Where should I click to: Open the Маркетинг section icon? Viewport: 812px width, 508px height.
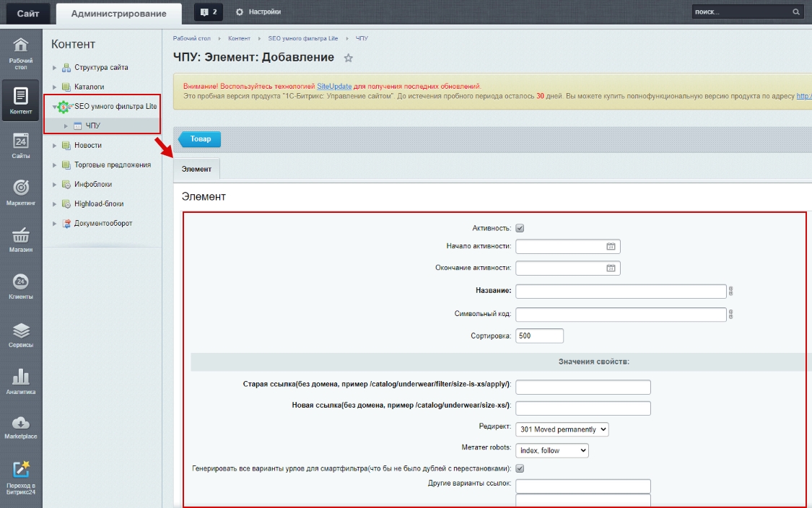(21, 186)
